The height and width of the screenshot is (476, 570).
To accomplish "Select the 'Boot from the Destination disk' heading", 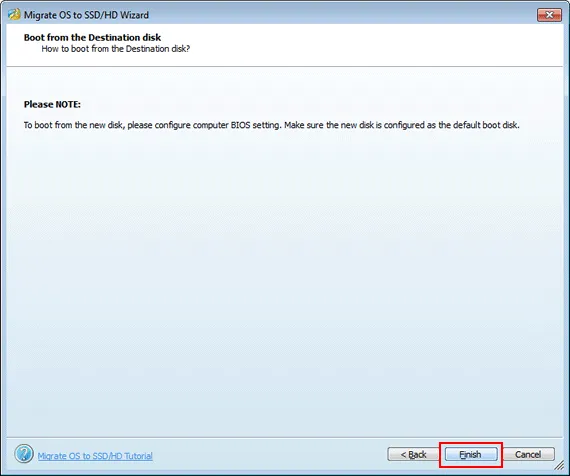I will click(x=92, y=37).
